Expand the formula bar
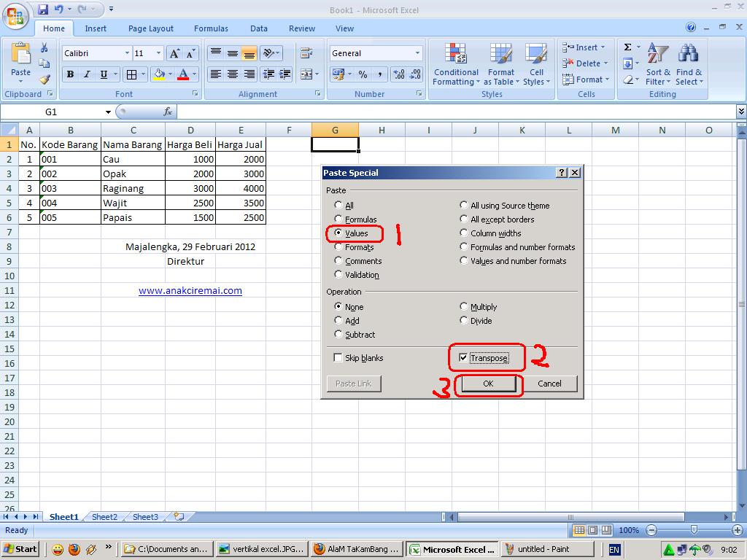This screenshot has height=560, width=747. tap(741, 112)
